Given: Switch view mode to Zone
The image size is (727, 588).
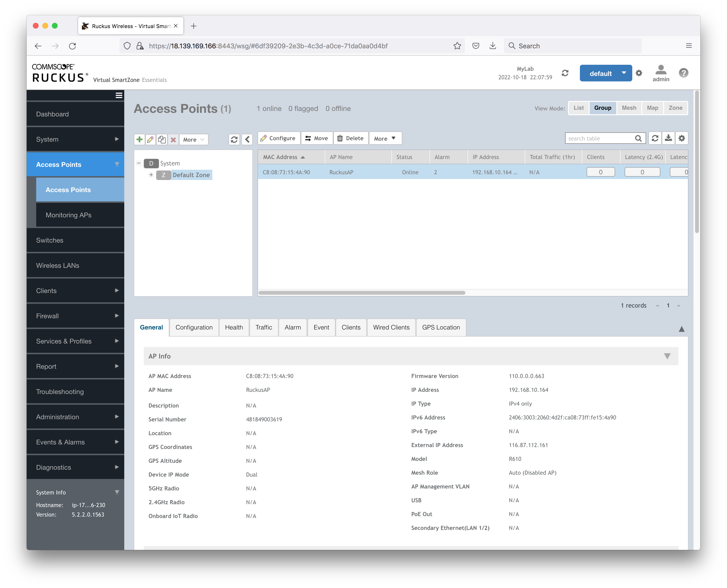Looking at the screenshot, I should click(675, 108).
